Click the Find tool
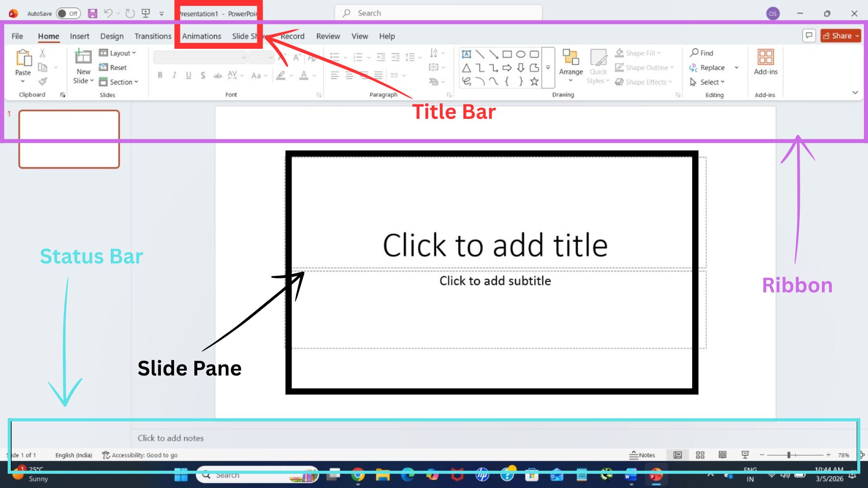 point(702,53)
